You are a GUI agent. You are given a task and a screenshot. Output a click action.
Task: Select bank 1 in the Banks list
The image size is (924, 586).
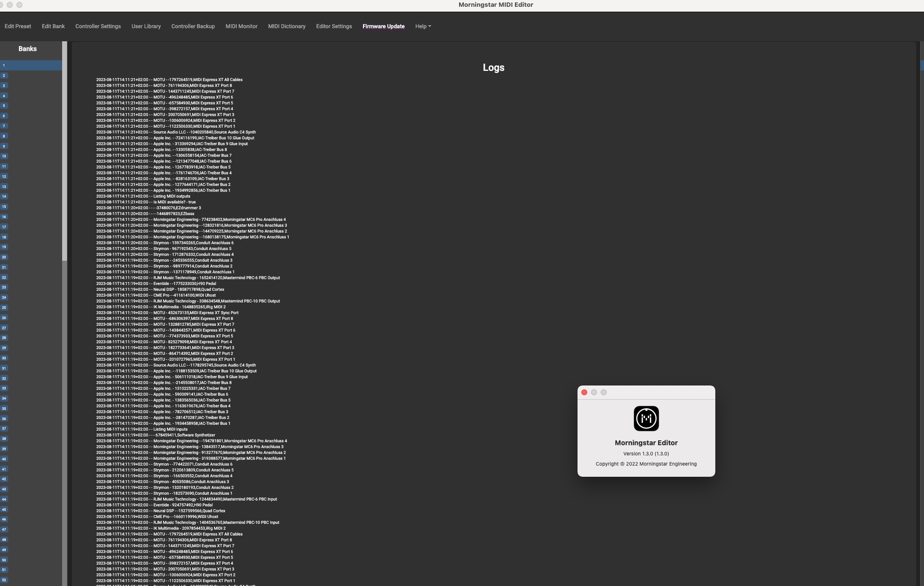tap(31, 65)
